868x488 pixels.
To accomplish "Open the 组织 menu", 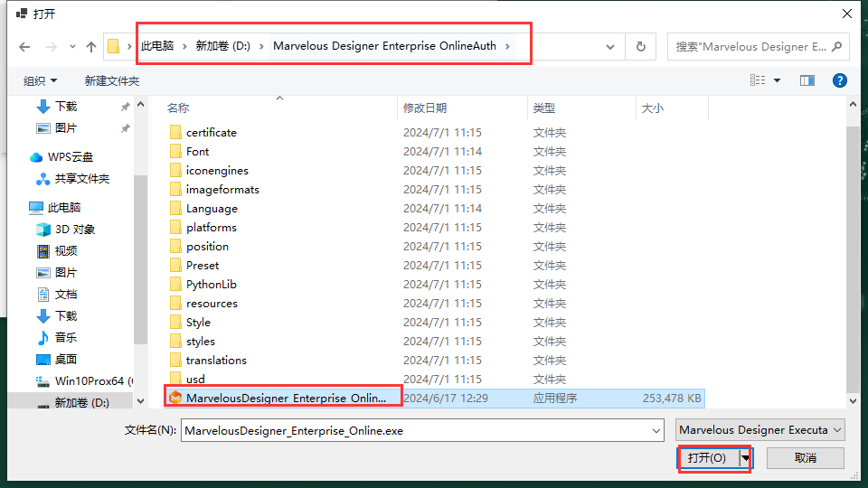I will pyautogui.click(x=40, y=80).
